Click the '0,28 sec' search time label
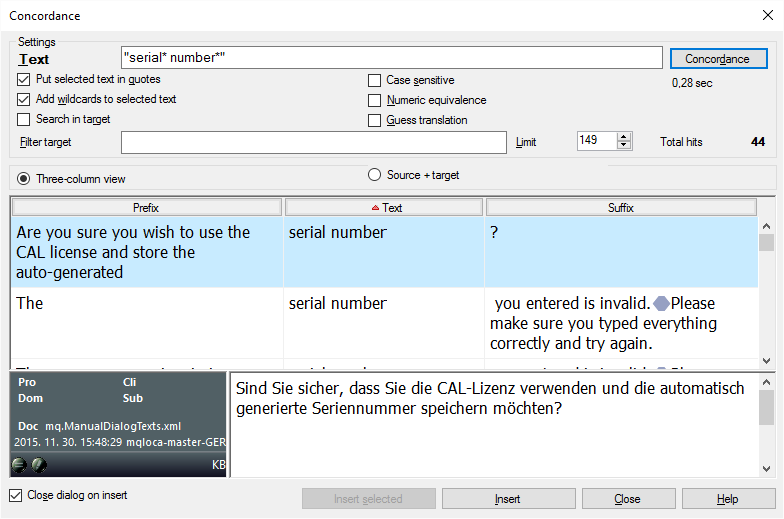 point(692,83)
